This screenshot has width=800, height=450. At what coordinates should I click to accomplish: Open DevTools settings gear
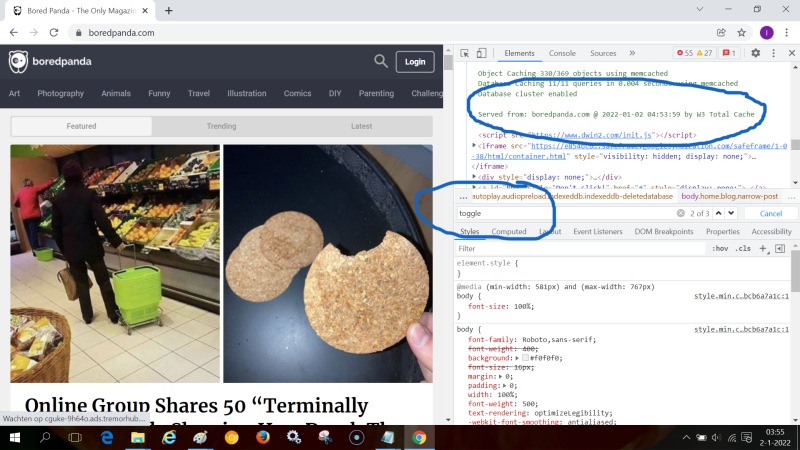tap(756, 53)
